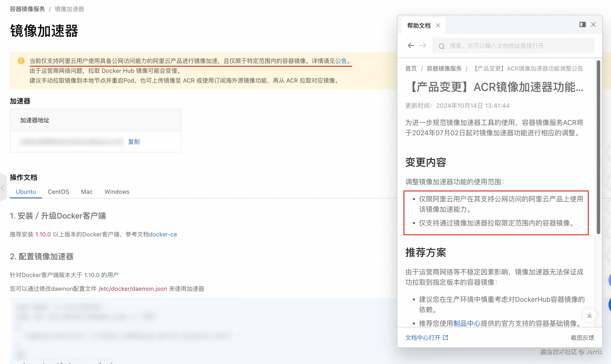Switch to the CentOS tab
Image resolution: width=611 pixels, height=364 pixels.
point(58,192)
